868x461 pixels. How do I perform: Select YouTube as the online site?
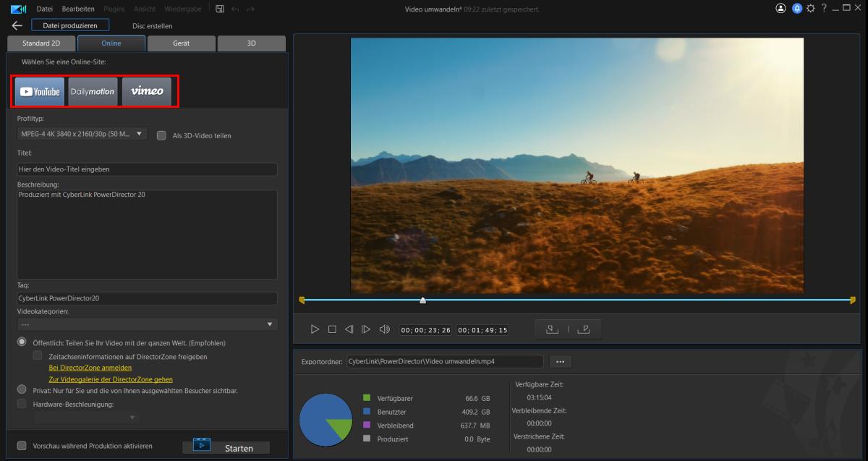click(x=40, y=92)
